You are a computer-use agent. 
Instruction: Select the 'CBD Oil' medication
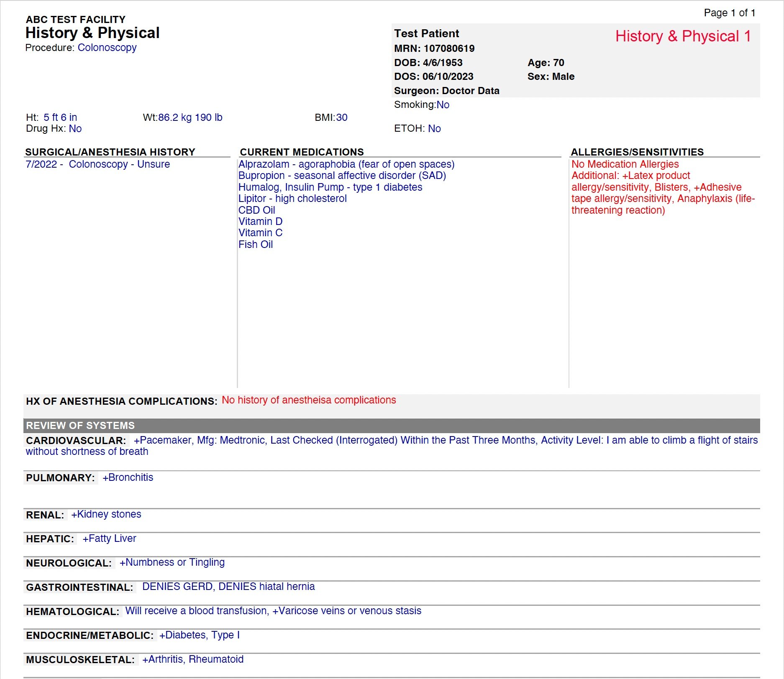point(257,210)
